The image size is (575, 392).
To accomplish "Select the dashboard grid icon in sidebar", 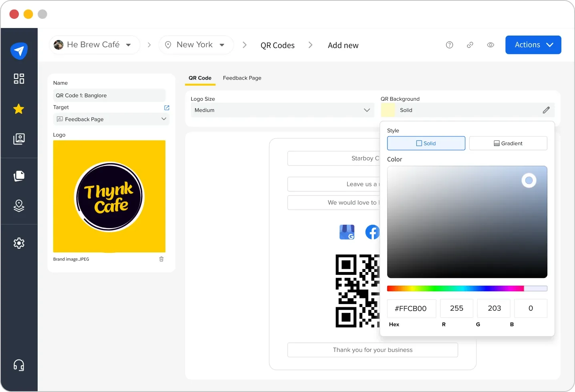I will click(x=19, y=79).
